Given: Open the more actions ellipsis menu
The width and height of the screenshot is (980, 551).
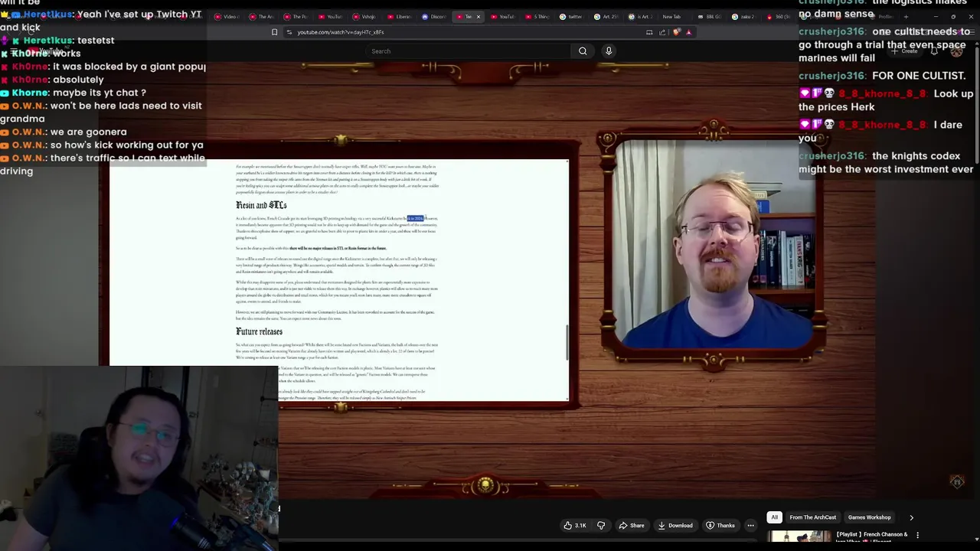Looking at the screenshot, I should [x=751, y=526].
